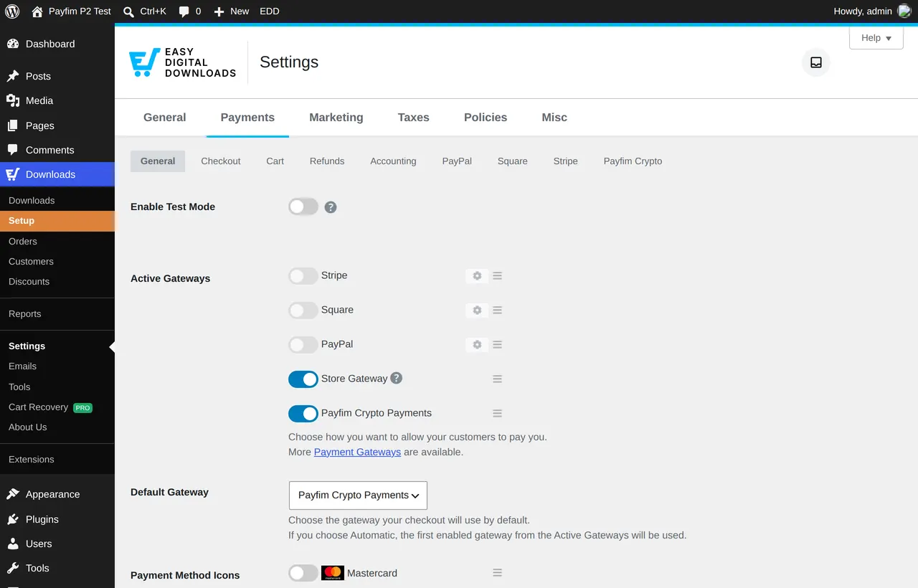Click Store Gateway help question mark
Image resolution: width=918 pixels, height=588 pixels.
pos(396,378)
